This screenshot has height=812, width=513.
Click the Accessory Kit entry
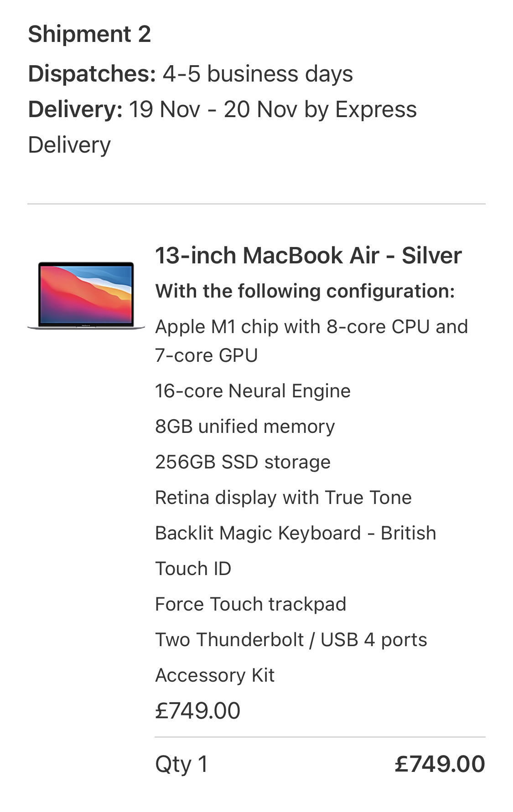(215, 675)
